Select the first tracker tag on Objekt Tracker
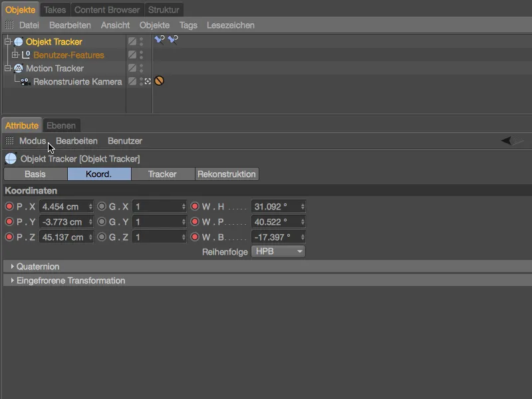Screen dimensions: 532x399 pyautogui.click(x=160, y=40)
